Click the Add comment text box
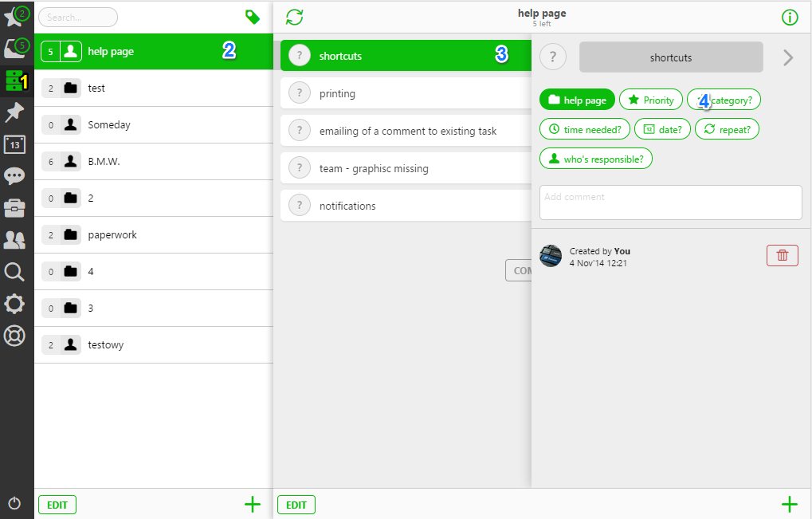The image size is (812, 519). point(671,202)
